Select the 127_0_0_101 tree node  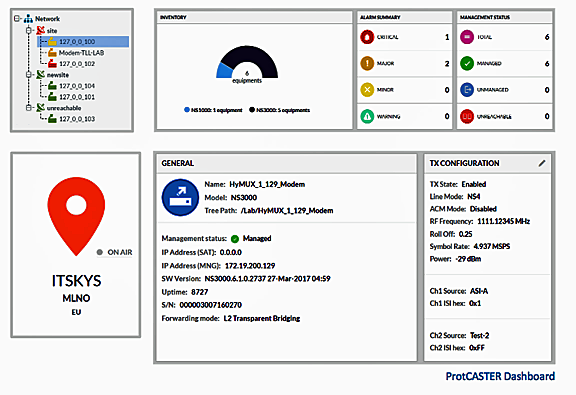pos(77,97)
